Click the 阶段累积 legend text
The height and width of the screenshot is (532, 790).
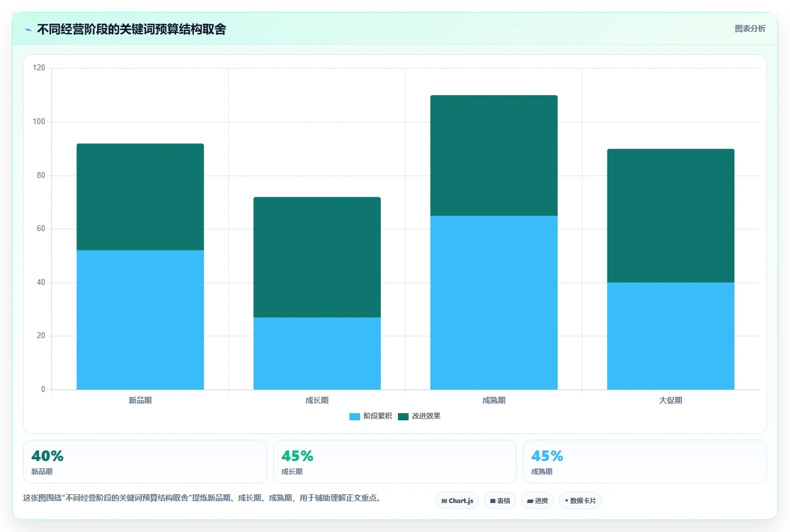[378, 416]
